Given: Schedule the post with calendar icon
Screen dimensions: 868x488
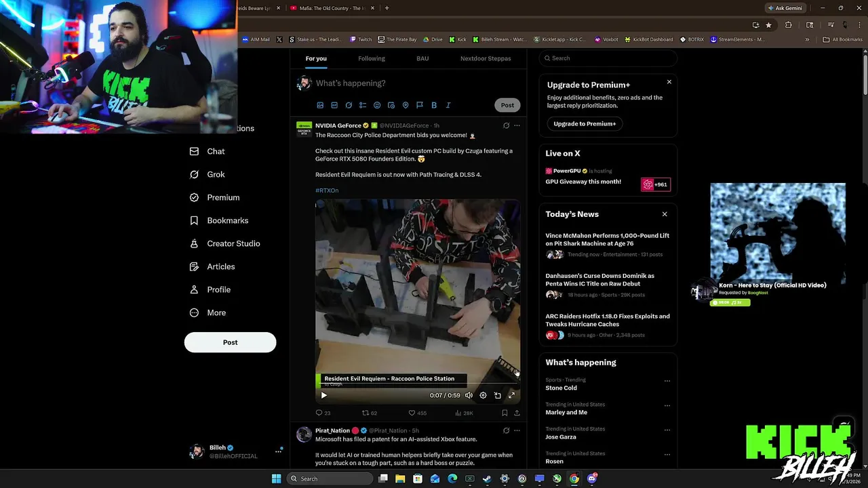Looking at the screenshot, I should [391, 105].
